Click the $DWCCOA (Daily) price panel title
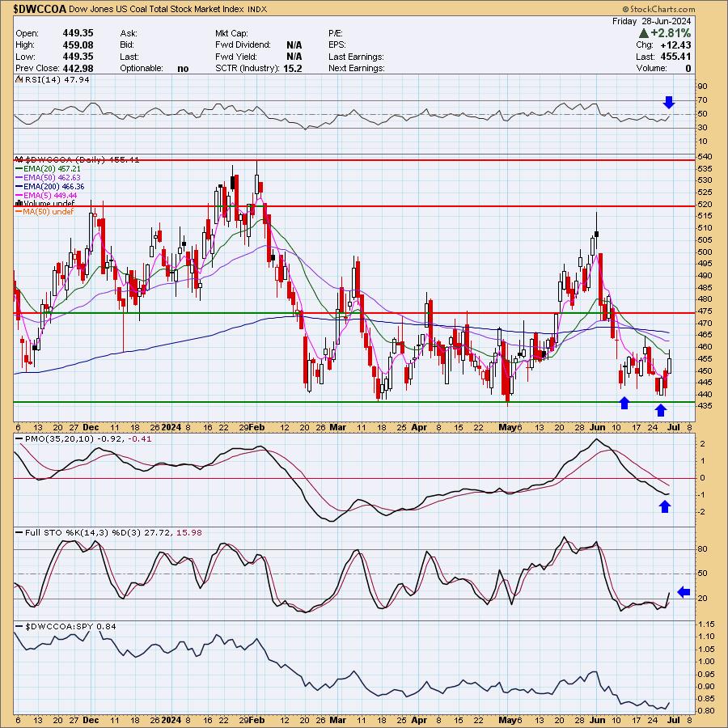The height and width of the screenshot is (728, 728). pos(81,159)
